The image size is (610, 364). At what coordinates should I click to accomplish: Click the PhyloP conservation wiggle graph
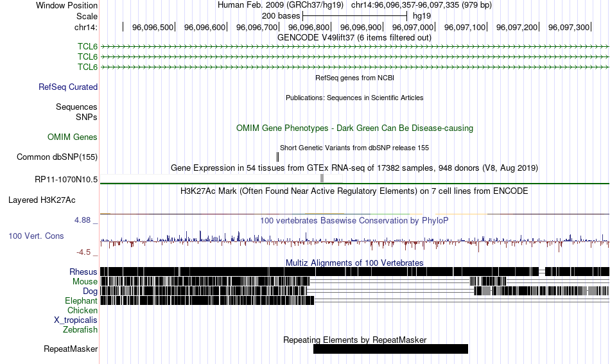354,240
